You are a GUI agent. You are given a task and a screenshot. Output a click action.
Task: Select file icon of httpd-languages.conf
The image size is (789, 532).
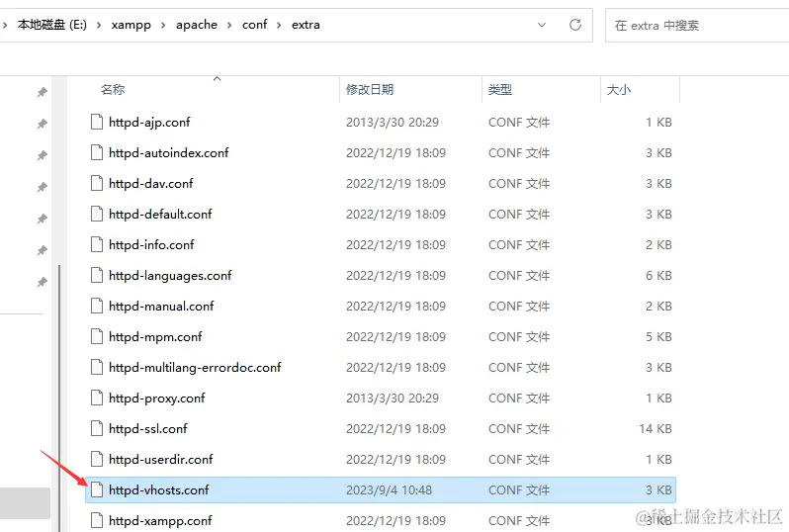point(97,275)
